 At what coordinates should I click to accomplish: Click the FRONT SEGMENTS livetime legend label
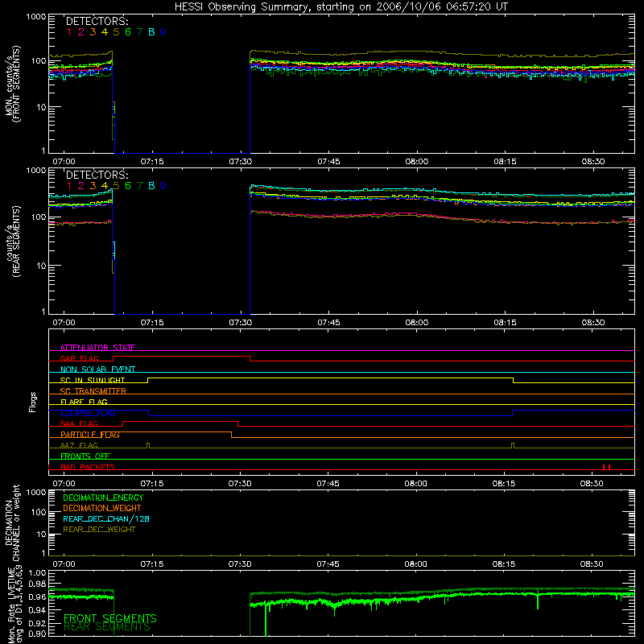(x=110, y=618)
